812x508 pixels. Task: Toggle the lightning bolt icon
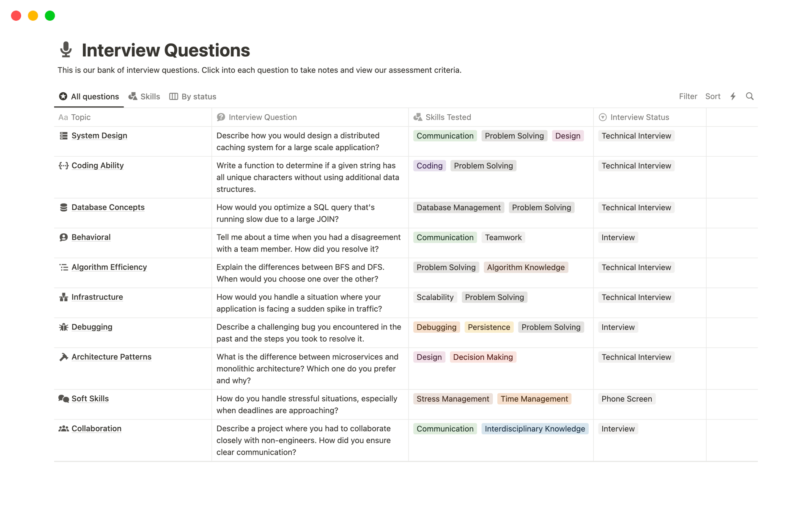tap(732, 96)
